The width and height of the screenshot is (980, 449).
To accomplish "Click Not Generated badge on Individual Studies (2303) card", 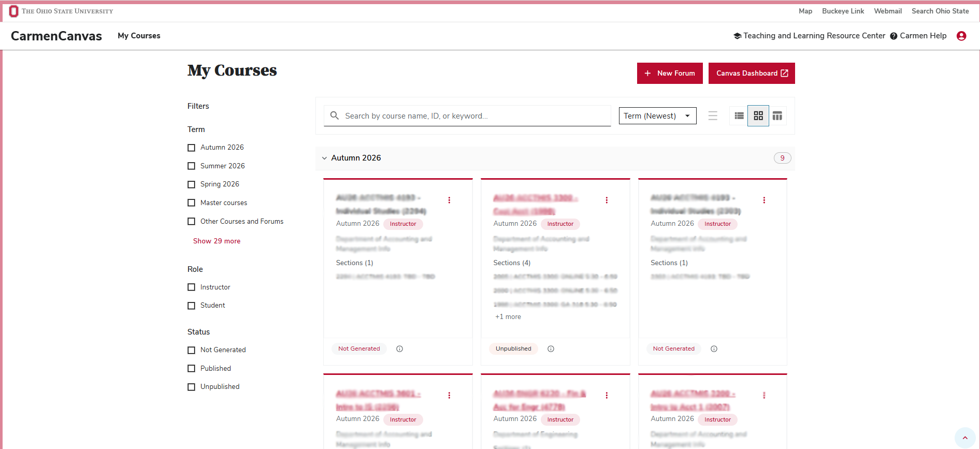I will 673,349.
